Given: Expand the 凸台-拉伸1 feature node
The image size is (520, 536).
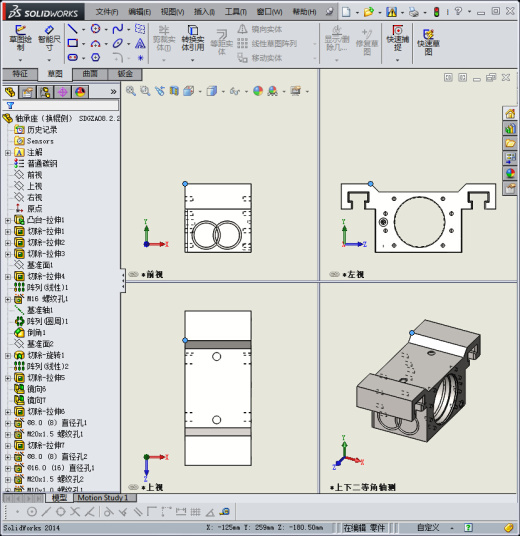Looking at the screenshot, I should (x=8, y=220).
